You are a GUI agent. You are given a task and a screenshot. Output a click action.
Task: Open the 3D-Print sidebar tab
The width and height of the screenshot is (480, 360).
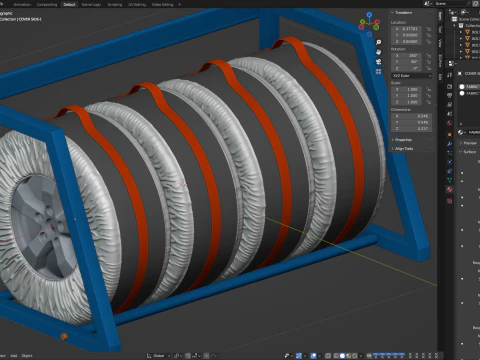tap(440, 60)
